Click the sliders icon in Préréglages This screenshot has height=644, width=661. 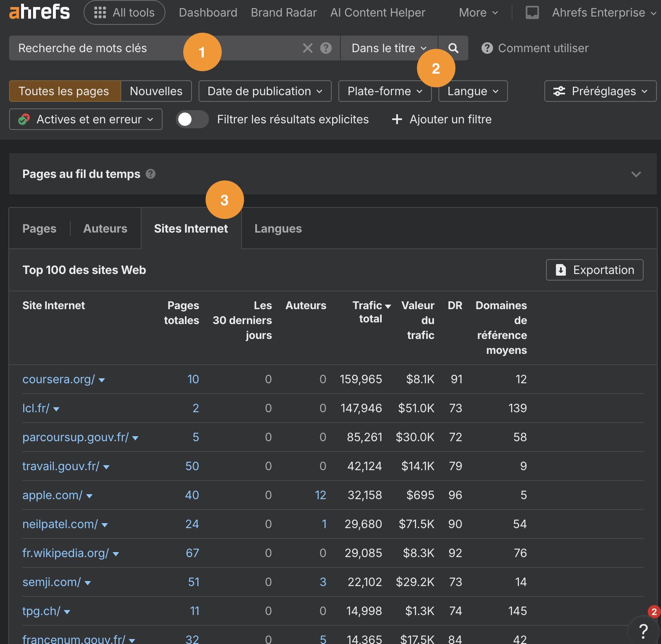tap(559, 91)
